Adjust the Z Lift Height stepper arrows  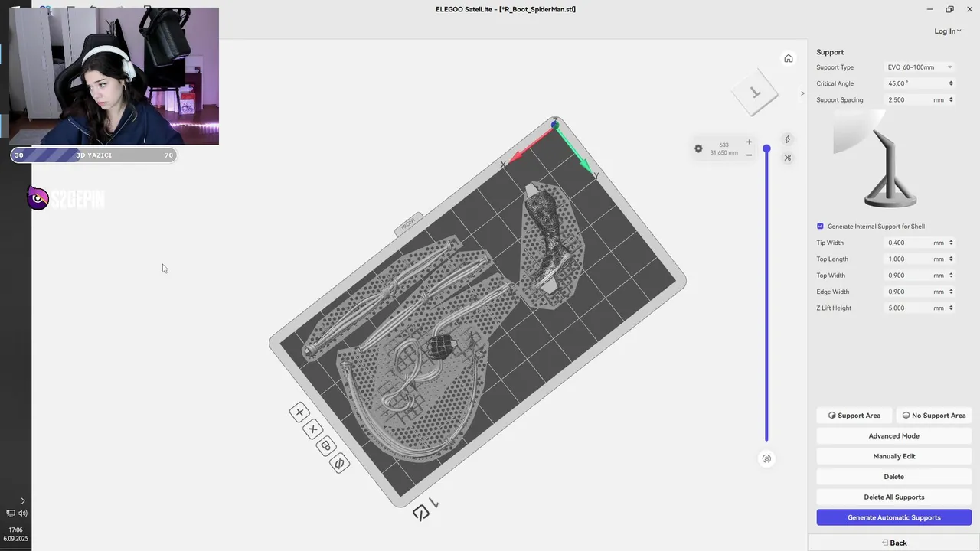click(x=951, y=308)
